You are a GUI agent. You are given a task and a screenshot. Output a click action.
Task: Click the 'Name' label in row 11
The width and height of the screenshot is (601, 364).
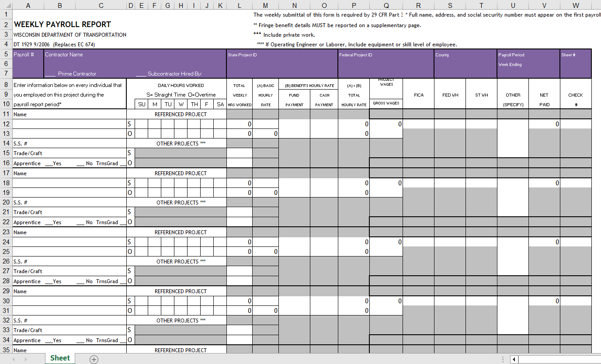20,114
